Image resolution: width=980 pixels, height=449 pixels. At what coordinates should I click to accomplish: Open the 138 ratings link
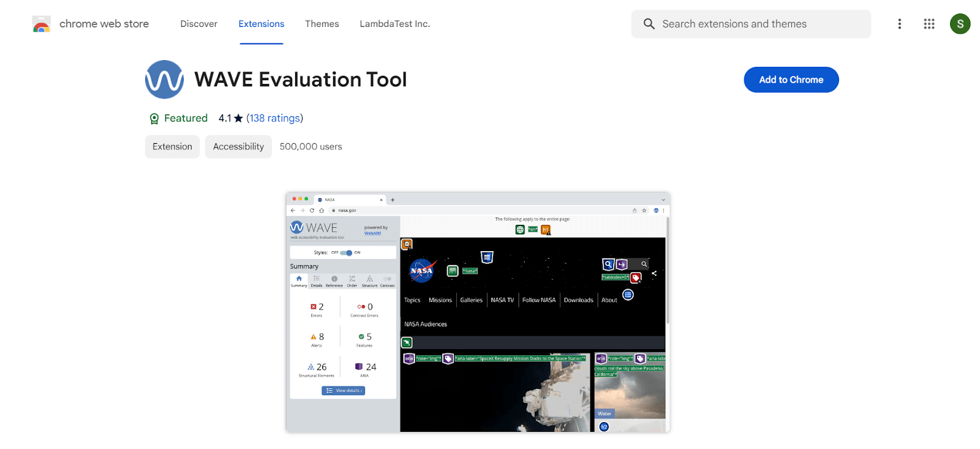[275, 118]
